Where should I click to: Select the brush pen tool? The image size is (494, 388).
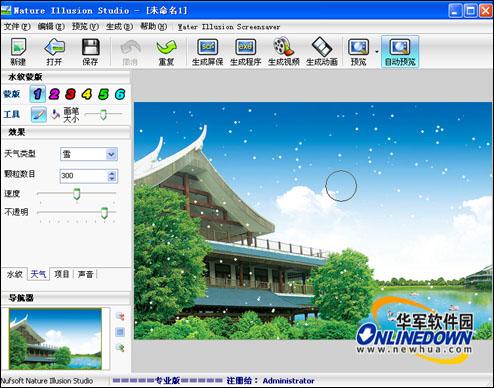(38, 115)
